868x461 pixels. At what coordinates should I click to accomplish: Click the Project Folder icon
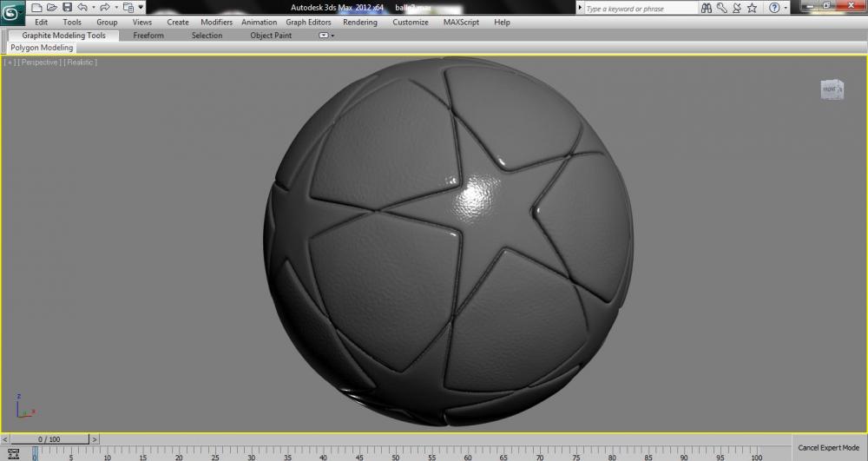[x=128, y=7]
